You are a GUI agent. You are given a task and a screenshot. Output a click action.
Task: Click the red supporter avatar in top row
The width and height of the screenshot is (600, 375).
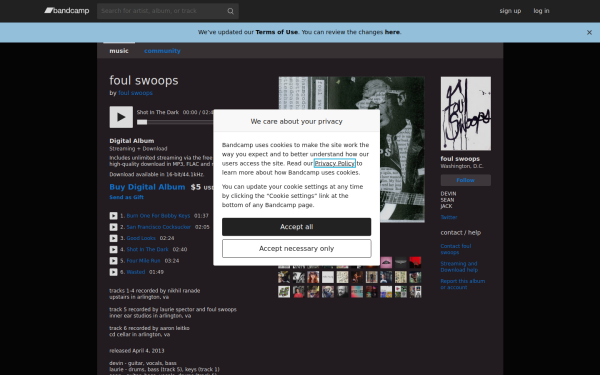[x=415, y=262]
